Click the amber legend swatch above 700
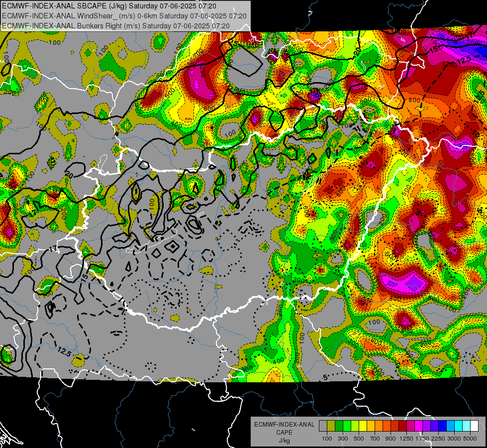Viewport: 487px width, 448px height. click(x=371, y=426)
